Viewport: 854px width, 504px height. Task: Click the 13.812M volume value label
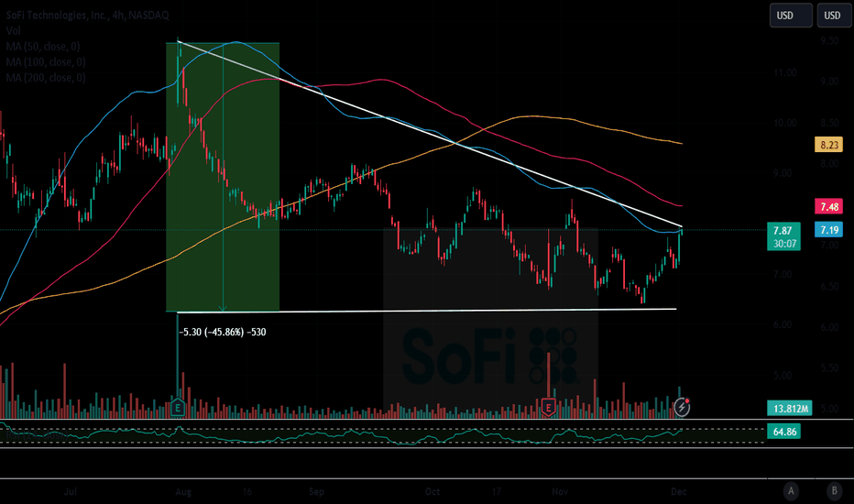pos(790,408)
